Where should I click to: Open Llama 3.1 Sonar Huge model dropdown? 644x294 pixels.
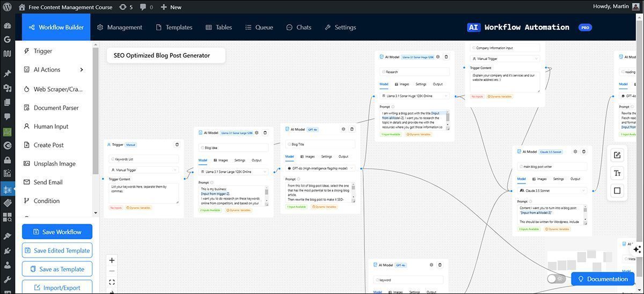[415, 96]
